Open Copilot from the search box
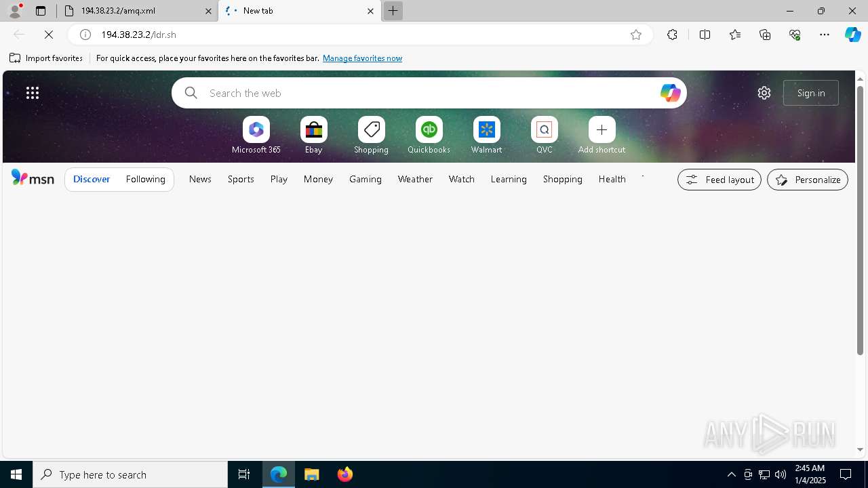The height and width of the screenshot is (488, 868). pos(670,93)
